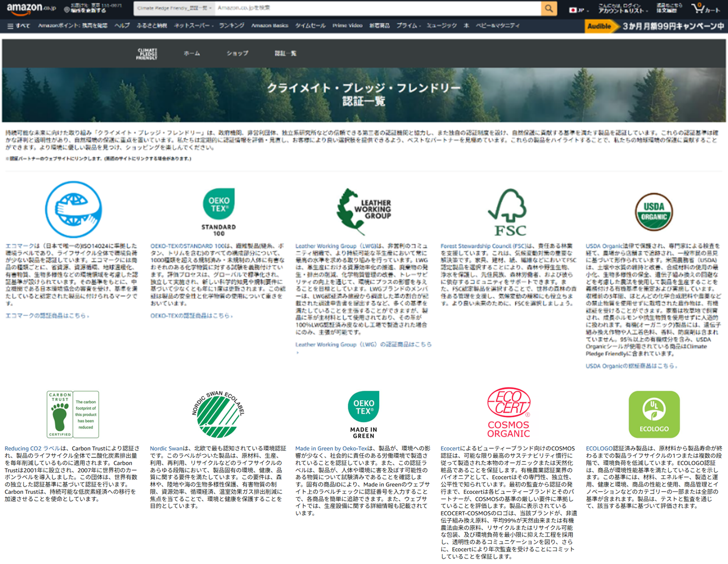The width and height of the screenshot is (728, 564).
Task: Open the すべて hamburger menu
Action: (x=18, y=25)
